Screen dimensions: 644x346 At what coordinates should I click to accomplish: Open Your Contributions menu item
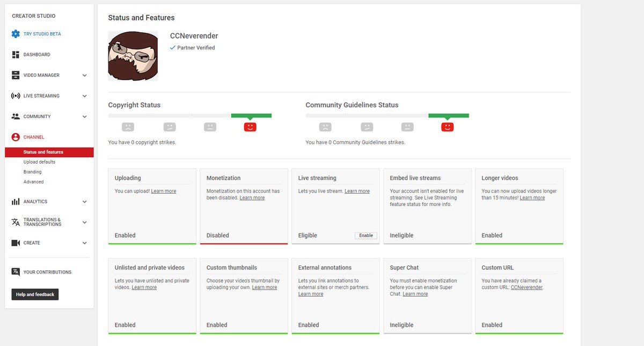(x=47, y=272)
